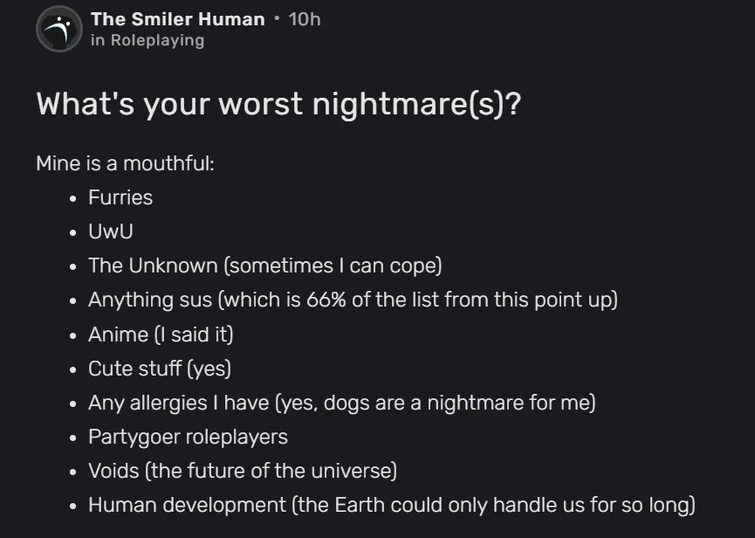The width and height of the screenshot is (755, 538).
Task: Click 'the future of the universe' text
Action: [x=272, y=471]
